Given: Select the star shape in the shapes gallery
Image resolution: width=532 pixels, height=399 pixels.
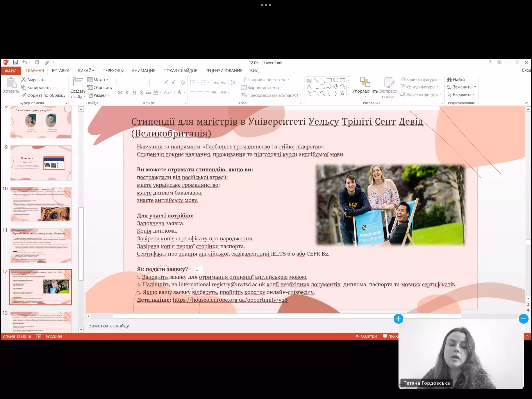Looking at the screenshot, I should pos(342,93).
